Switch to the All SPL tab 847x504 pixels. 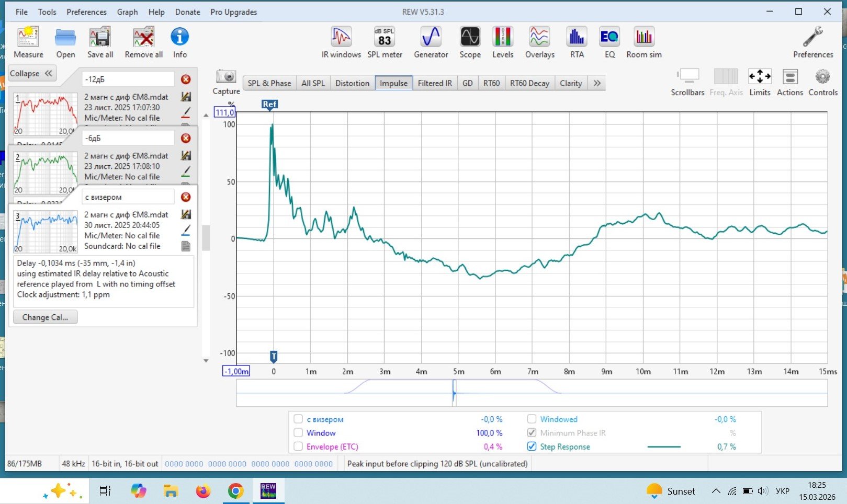[313, 83]
